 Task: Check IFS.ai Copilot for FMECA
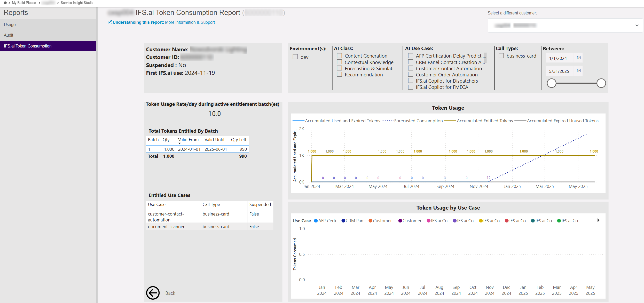(x=411, y=87)
